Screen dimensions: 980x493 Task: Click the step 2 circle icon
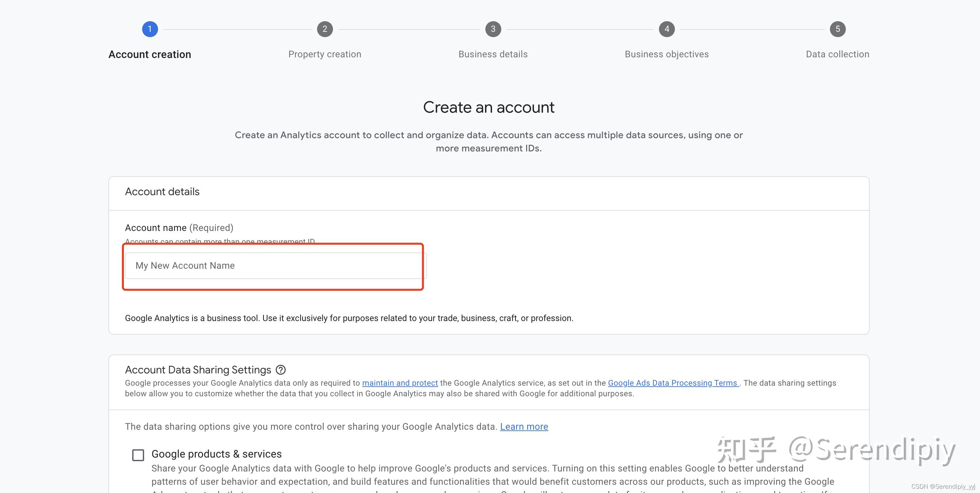[324, 29]
